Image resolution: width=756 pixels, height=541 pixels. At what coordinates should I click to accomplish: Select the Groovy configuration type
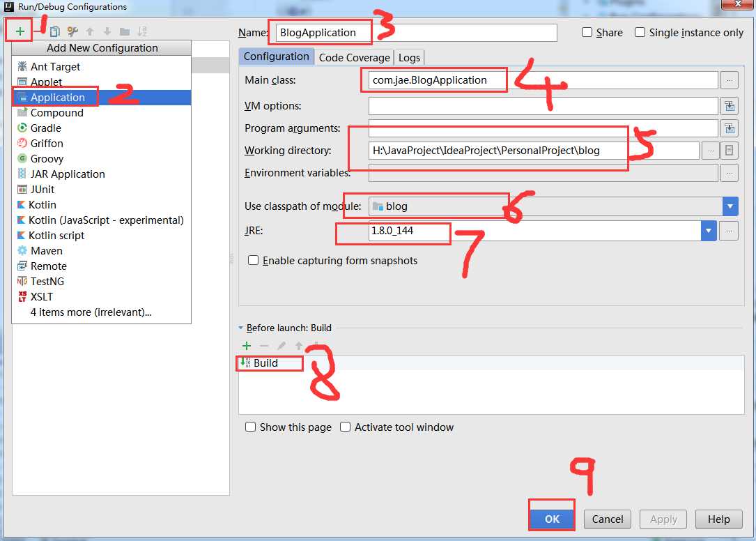[101, 159]
